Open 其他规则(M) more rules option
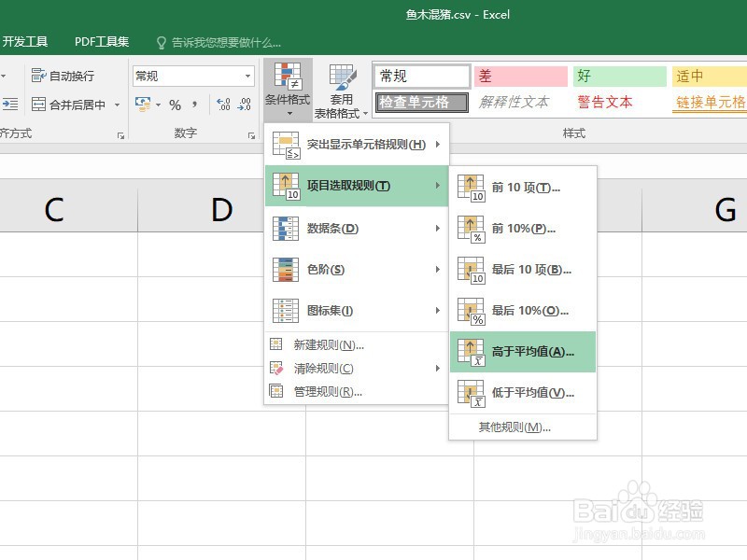 pos(523,427)
